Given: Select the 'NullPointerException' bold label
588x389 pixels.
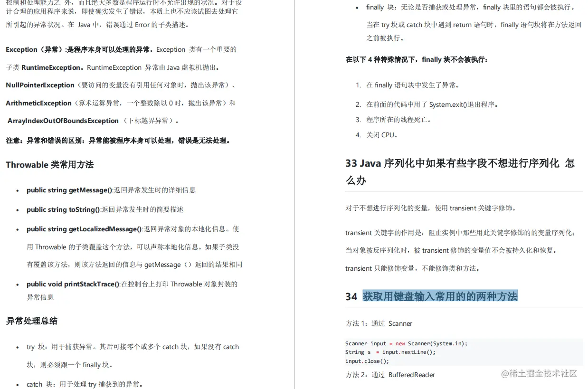Looking at the screenshot, I should coord(39,85).
